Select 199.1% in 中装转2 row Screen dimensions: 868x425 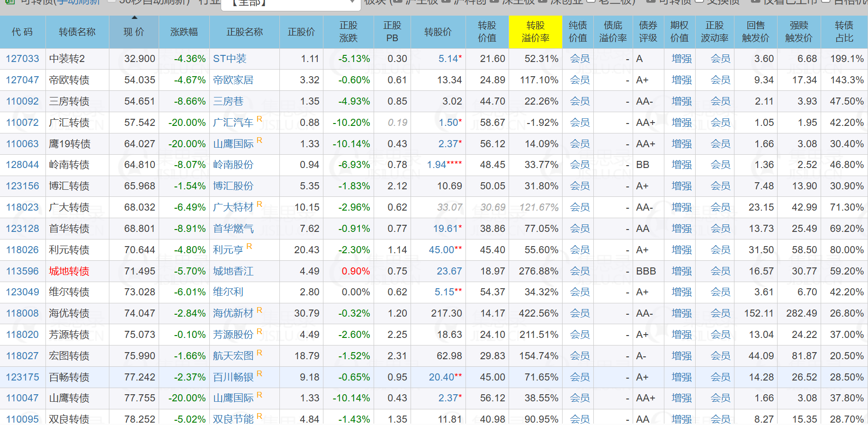click(x=847, y=59)
